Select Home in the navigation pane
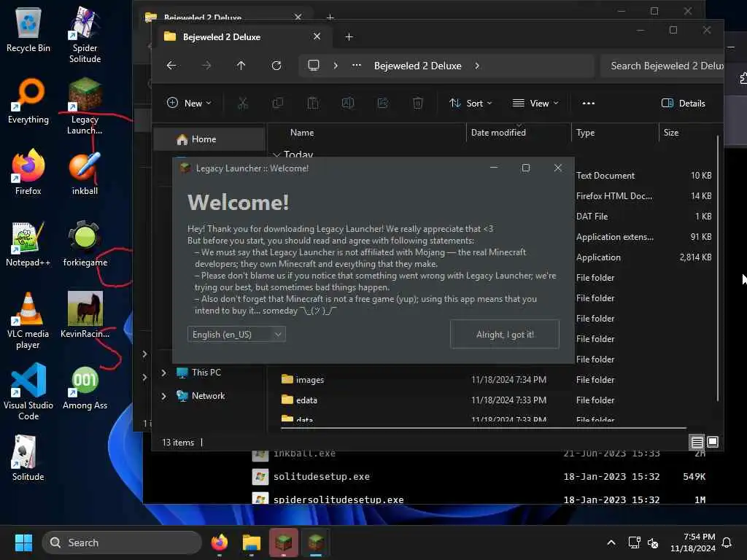This screenshot has height=560, width=747. 209,139
